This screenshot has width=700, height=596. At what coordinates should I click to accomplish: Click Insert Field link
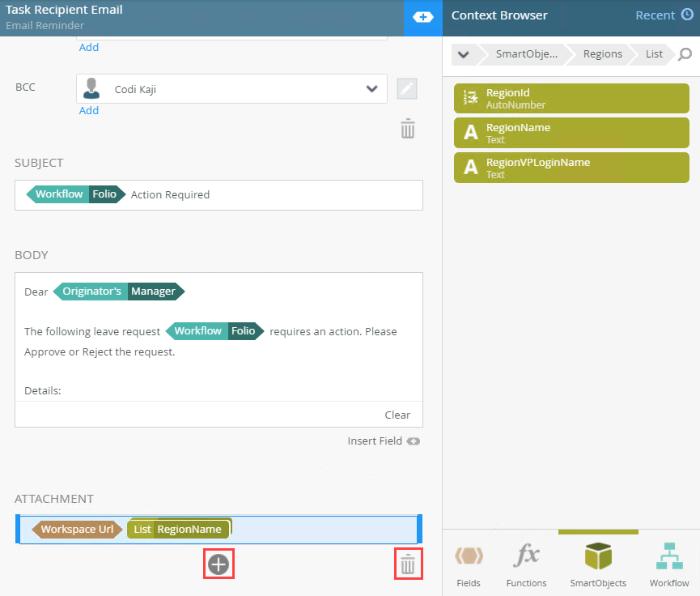pos(375,441)
